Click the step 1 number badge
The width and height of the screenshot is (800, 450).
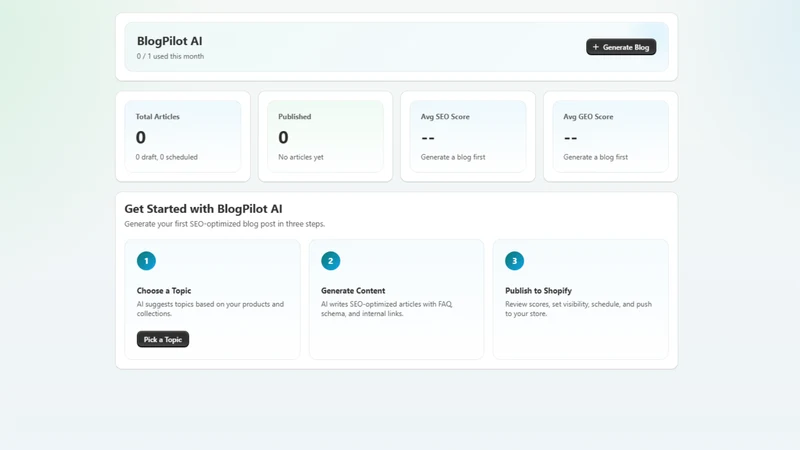click(146, 261)
